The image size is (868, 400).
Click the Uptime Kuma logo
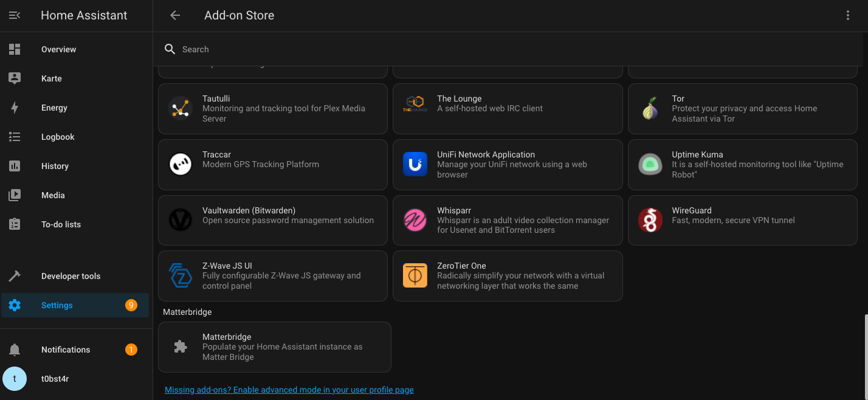coord(650,165)
